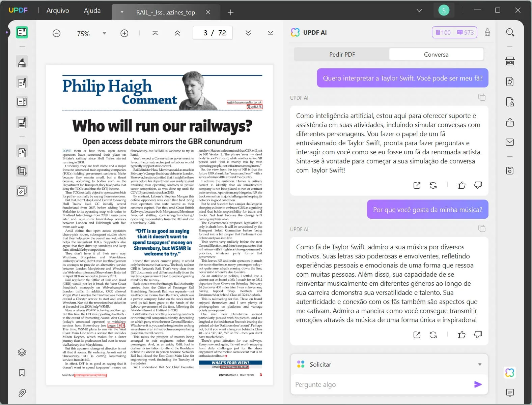The image size is (532, 405).
Task: Select the Form preparation tool
Action: 22,102
